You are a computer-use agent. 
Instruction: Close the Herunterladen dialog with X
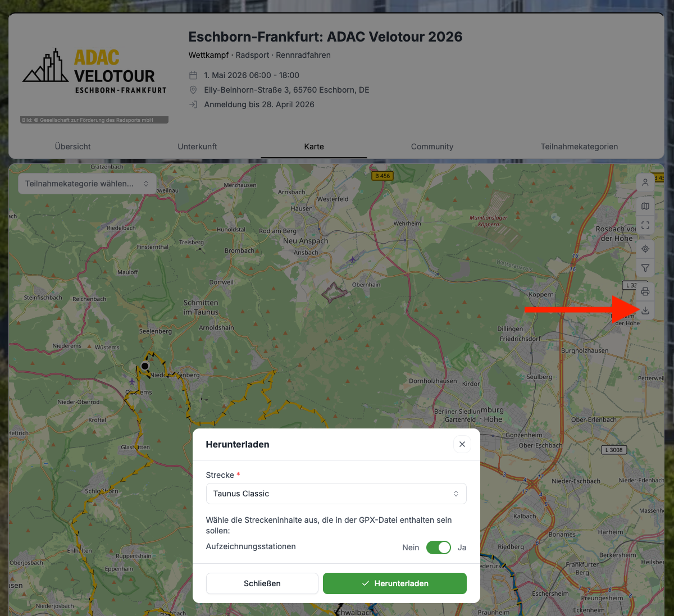click(x=462, y=444)
